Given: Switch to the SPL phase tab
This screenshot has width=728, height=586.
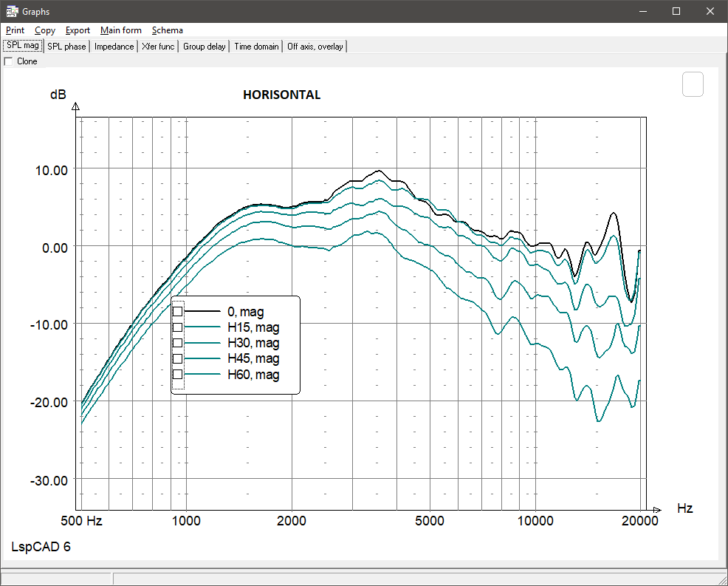Looking at the screenshot, I should click(67, 47).
